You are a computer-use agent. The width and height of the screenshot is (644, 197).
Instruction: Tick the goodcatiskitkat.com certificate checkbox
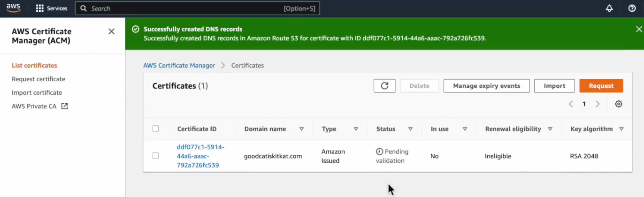pyautogui.click(x=156, y=156)
